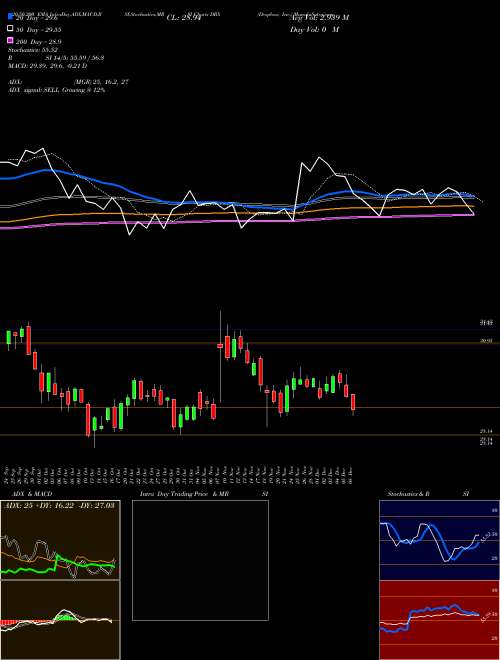500x660 pixels.
Task: Click the 'ADX signal: SELL Growing @ 12%' text
Action: [56, 90]
